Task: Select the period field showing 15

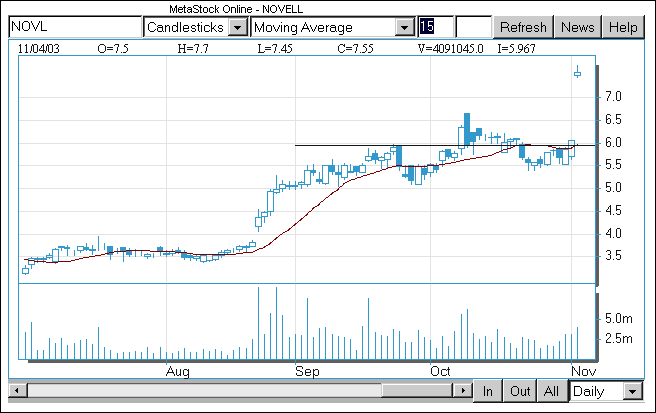Action: (x=436, y=27)
